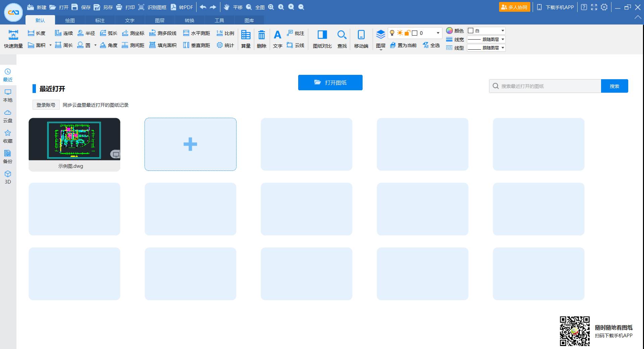Focus the 搜索最近打开的图纸 search field
This screenshot has width=644, height=349.
[545, 86]
